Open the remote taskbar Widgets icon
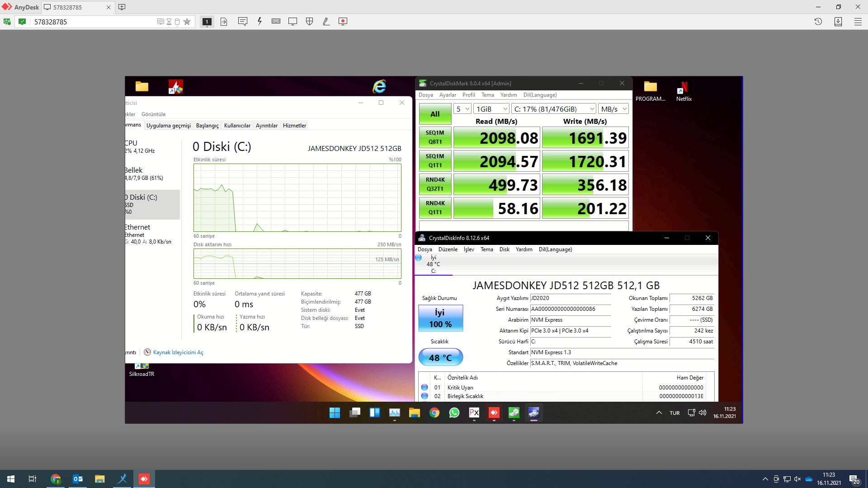The height and width of the screenshot is (488, 868). click(x=374, y=413)
